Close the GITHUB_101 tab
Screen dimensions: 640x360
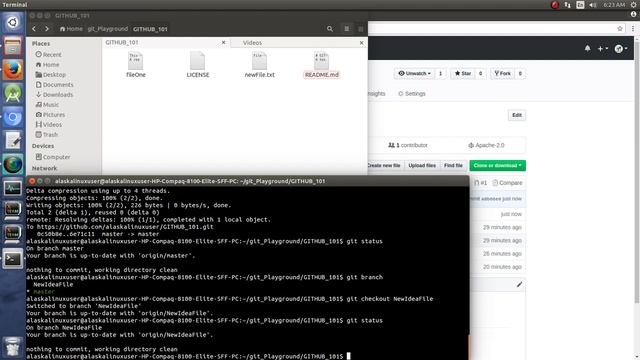point(224,42)
